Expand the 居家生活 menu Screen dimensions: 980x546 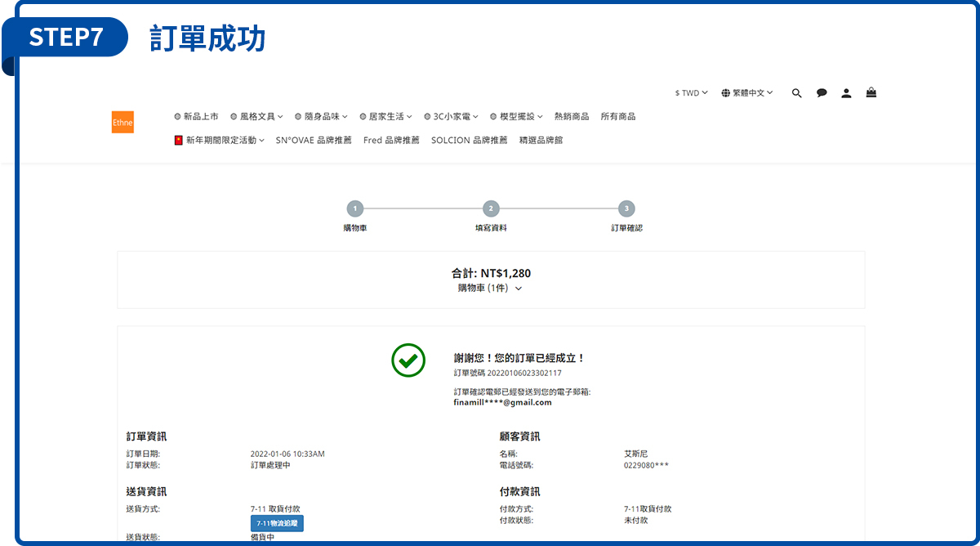coord(385,117)
